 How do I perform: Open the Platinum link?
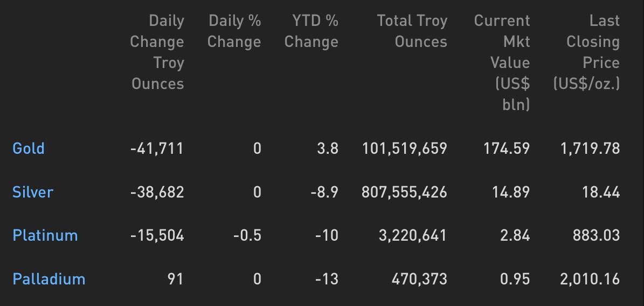coord(45,235)
